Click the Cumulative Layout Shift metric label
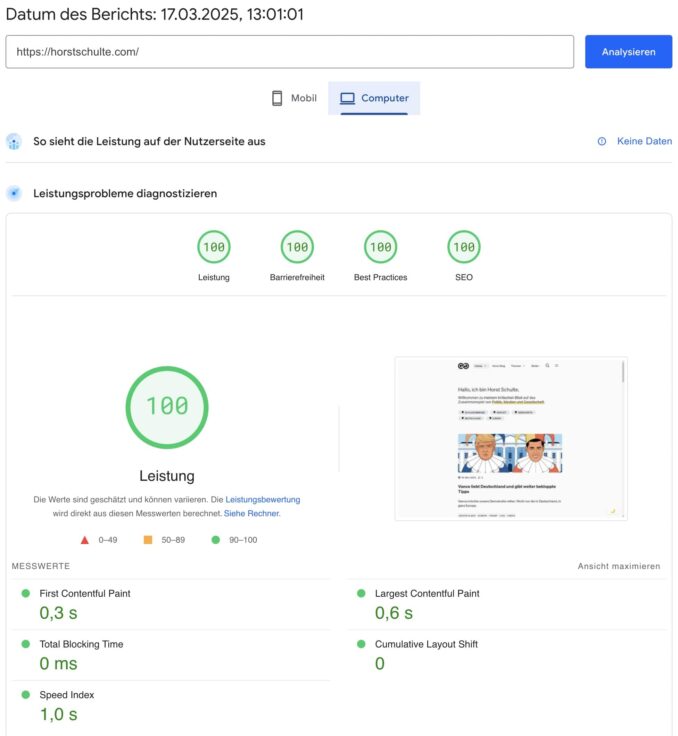The image size is (678, 736). tap(426, 644)
